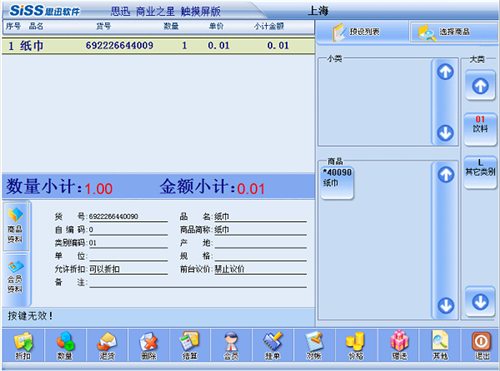
Task: Click the 价格 price coins icon
Action: (x=356, y=345)
